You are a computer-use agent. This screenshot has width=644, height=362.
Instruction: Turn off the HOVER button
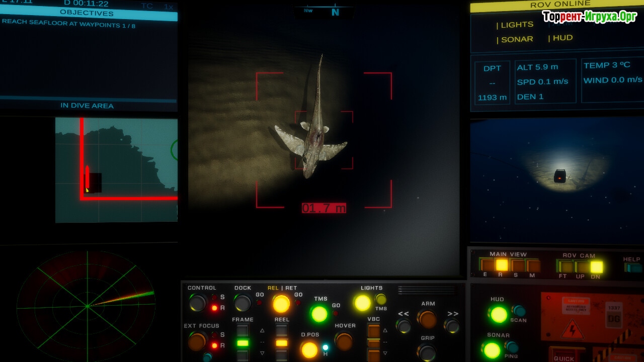pos(344,341)
